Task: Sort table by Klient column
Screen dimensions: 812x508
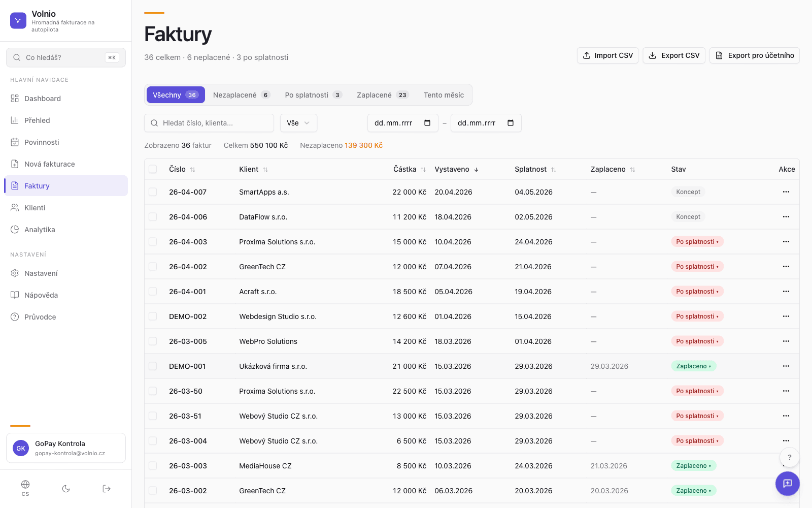Action: coord(254,169)
